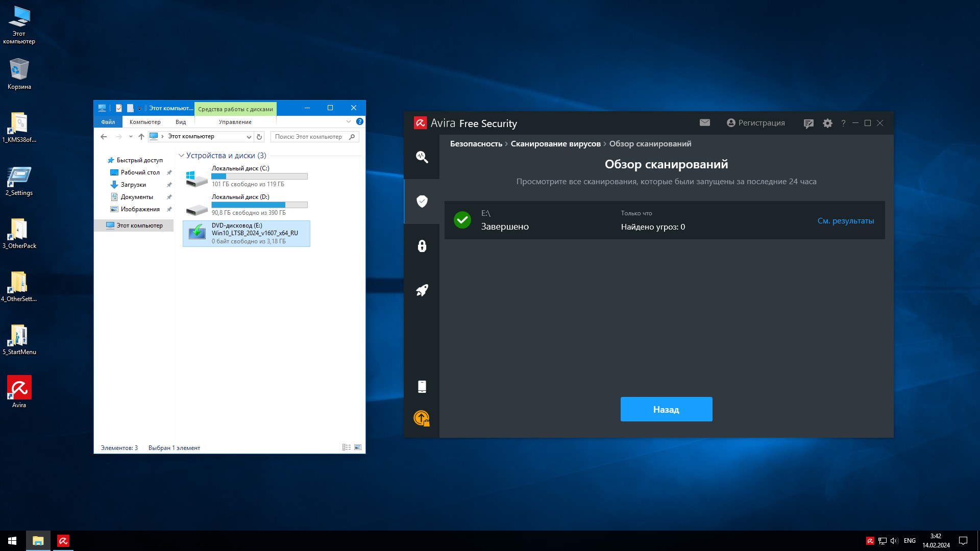The image size is (980, 551).
Task: Open the 'См. результаты' link
Action: tap(845, 221)
